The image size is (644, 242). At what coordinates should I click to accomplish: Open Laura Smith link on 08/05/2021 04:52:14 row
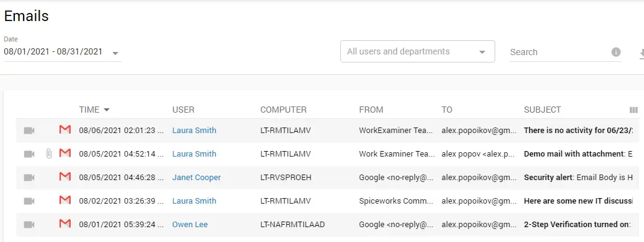(x=194, y=154)
